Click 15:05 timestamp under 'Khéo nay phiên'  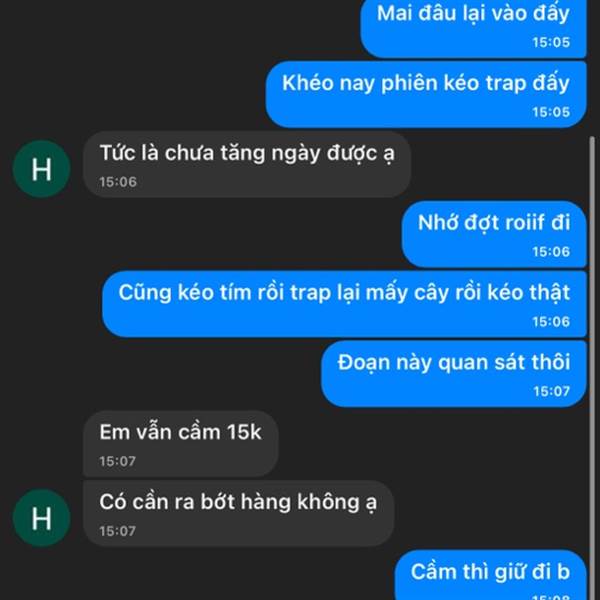(551, 112)
